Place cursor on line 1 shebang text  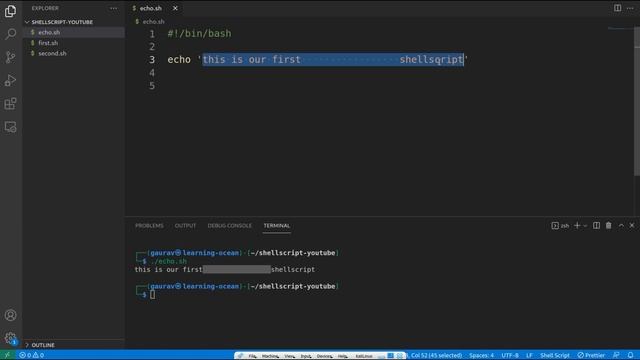tap(199, 33)
